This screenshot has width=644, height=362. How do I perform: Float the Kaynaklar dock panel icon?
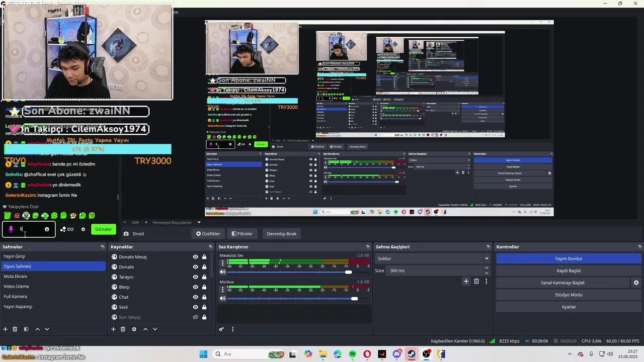(x=211, y=247)
